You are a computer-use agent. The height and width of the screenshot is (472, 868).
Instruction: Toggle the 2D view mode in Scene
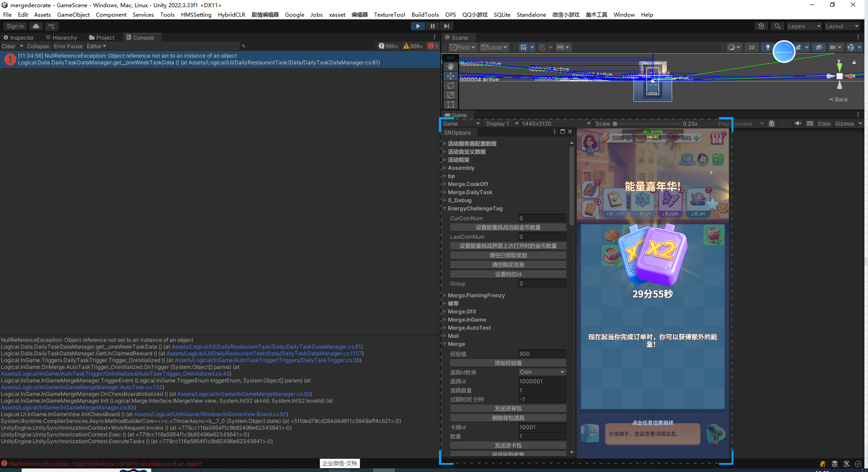coord(751,47)
